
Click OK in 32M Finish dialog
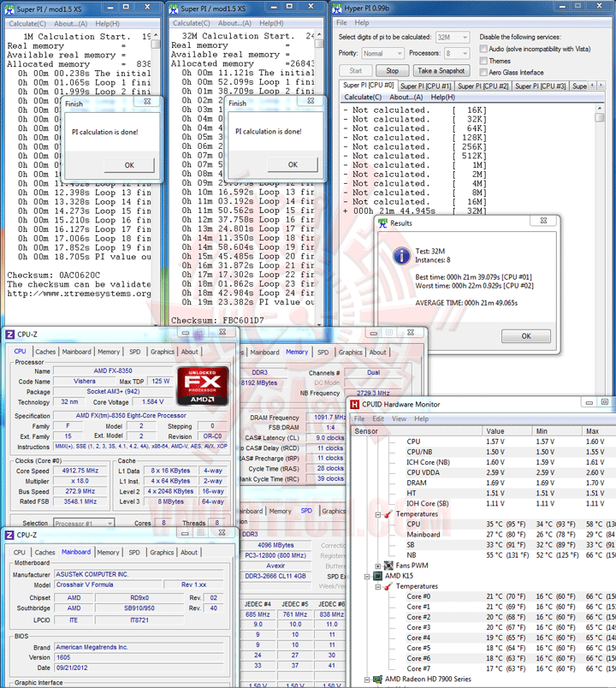293,164
